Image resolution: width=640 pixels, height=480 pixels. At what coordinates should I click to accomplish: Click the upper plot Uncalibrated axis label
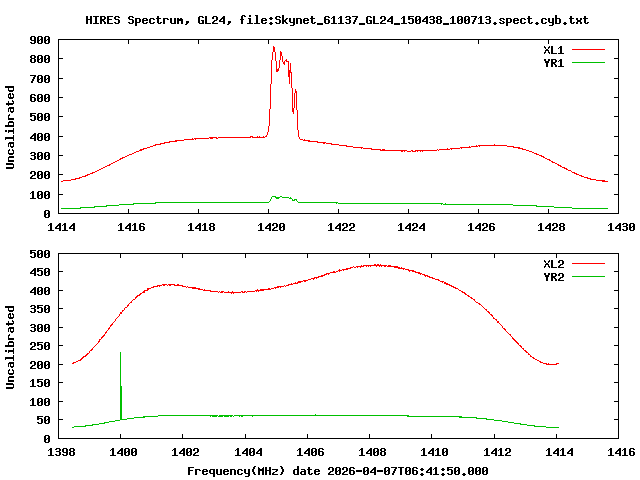tap(10, 127)
